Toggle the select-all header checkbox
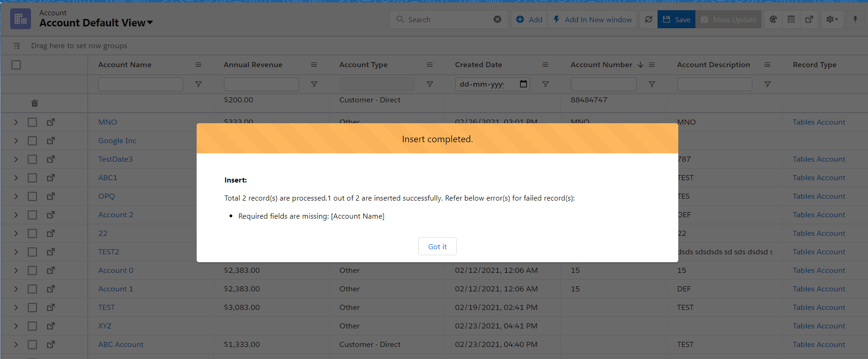This screenshot has height=359, width=868. coord(16,65)
